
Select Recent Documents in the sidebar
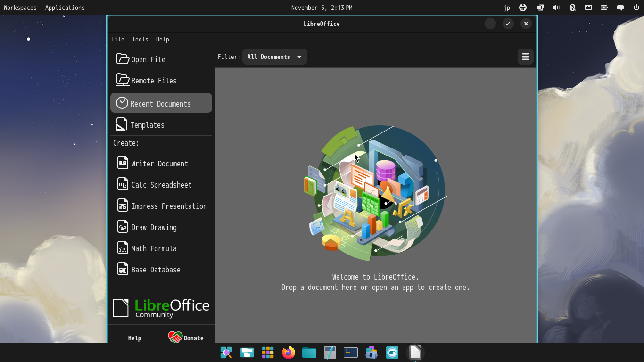click(x=161, y=103)
